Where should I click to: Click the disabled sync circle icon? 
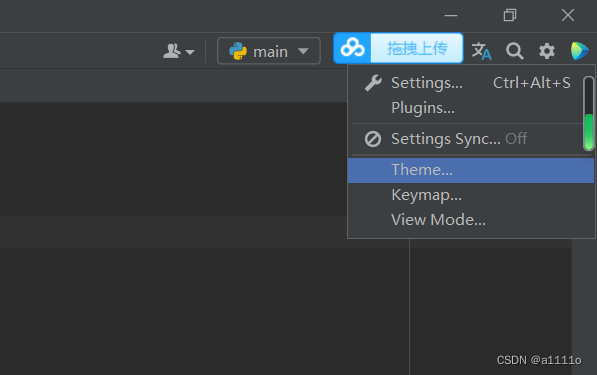click(x=373, y=139)
